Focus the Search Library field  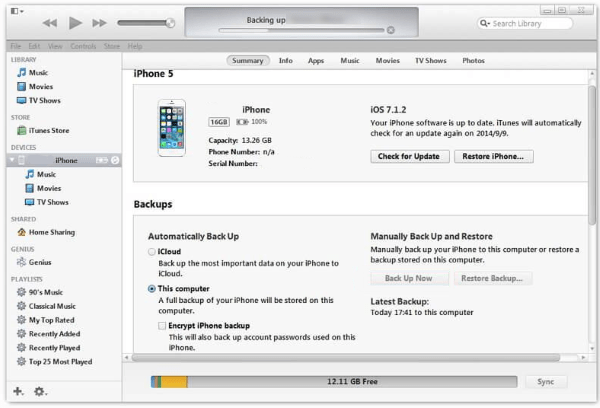click(x=525, y=24)
